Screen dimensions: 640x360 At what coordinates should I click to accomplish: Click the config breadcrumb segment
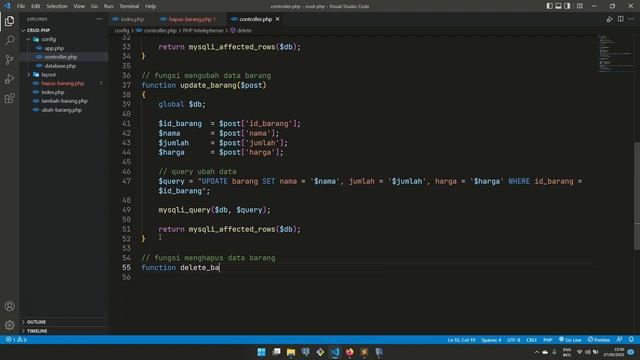click(x=122, y=30)
